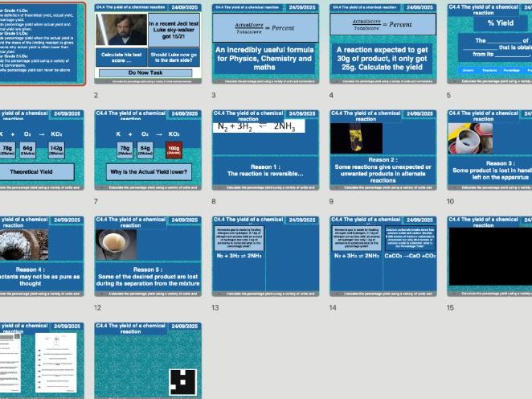Screen dimensions: 532x399
Task: Click the slide number 9 label
Action: pyautogui.click(x=331, y=201)
